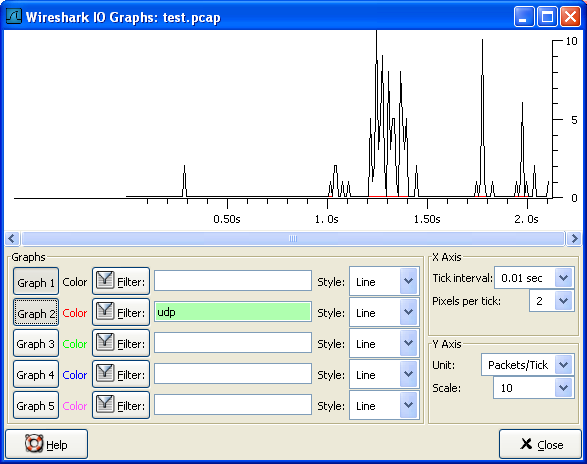Open the Graph 5 Filter button
The width and height of the screenshot is (587, 464).
pyautogui.click(x=121, y=406)
